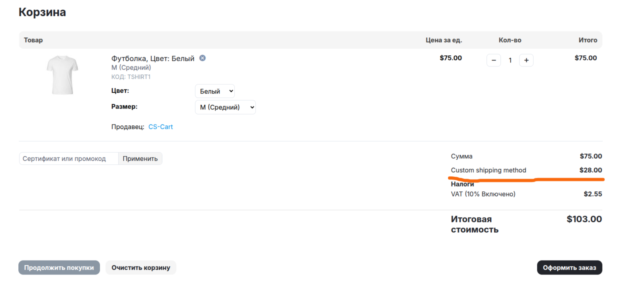Click the Товар column header
The image size is (644, 294).
[33, 40]
